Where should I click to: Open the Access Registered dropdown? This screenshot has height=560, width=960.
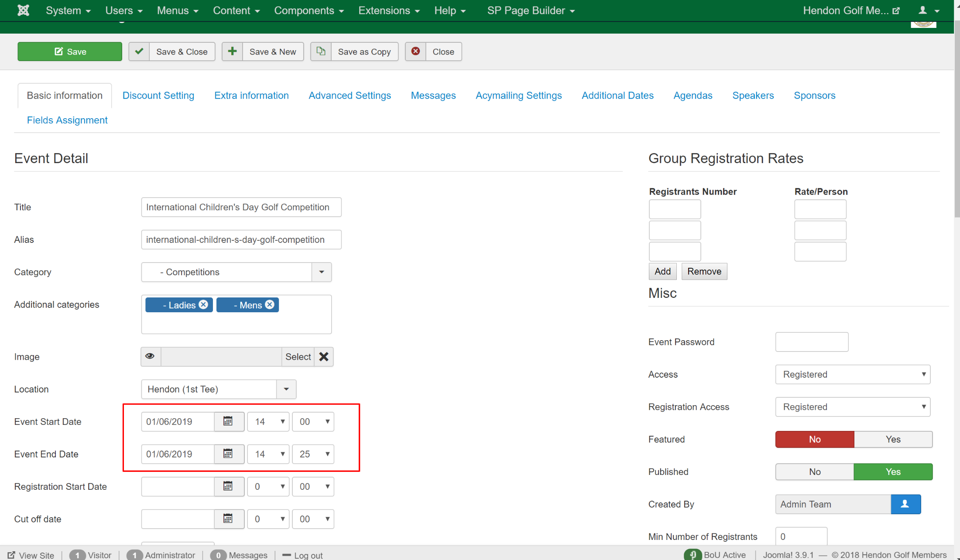[x=852, y=374]
